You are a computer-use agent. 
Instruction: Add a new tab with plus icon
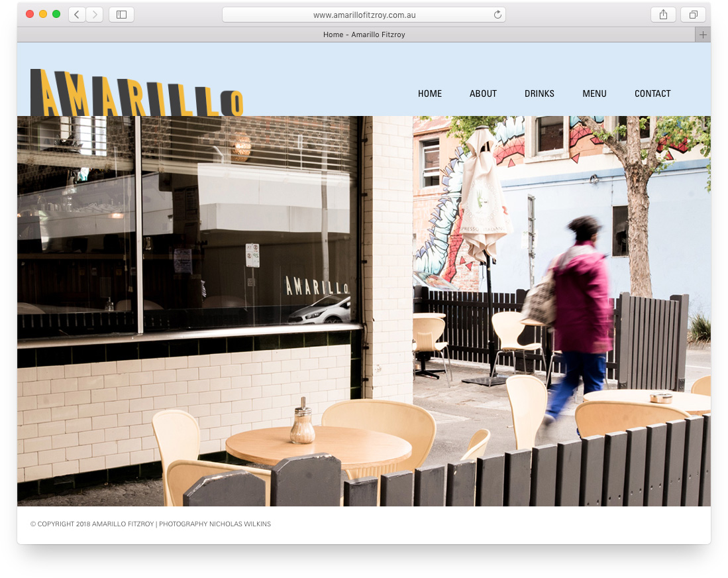703,34
